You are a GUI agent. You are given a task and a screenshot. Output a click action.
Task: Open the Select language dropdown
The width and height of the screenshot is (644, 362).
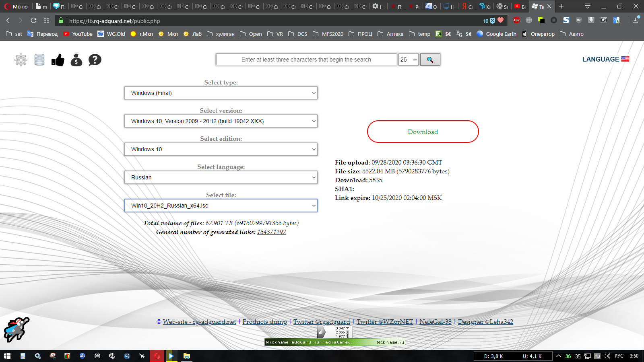[x=221, y=177]
